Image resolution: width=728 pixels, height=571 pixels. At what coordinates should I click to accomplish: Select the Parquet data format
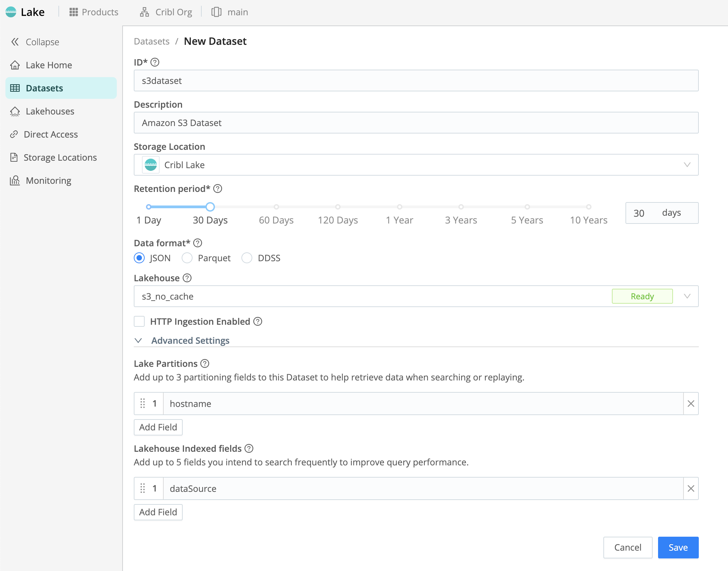(x=187, y=258)
